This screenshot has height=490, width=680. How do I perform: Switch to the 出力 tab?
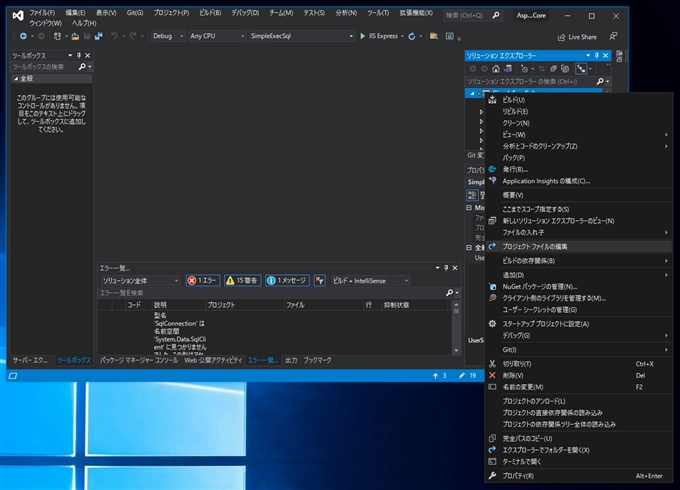pos(291,360)
